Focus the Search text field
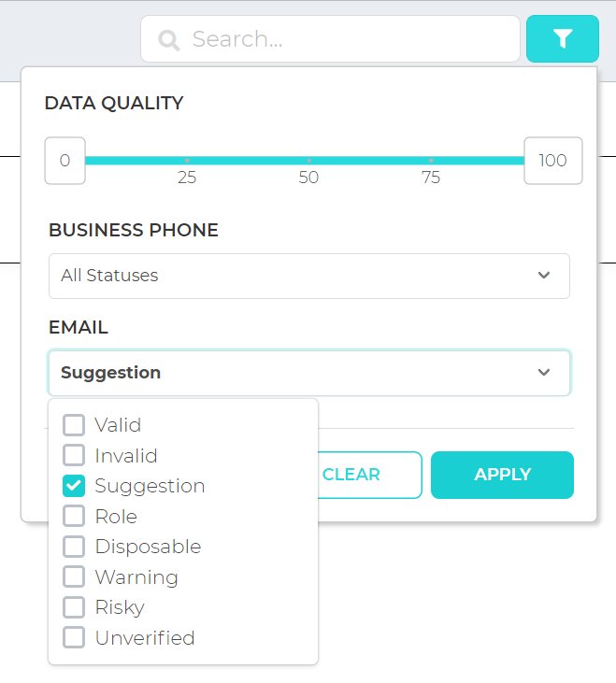Image resolution: width=616 pixels, height=683 pixels. (330, 38)
